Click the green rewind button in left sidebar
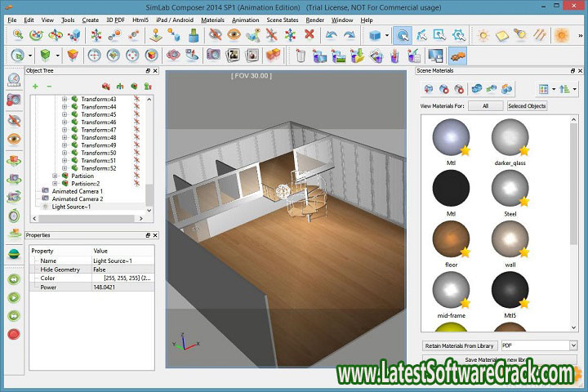 [x=14, y=280]
